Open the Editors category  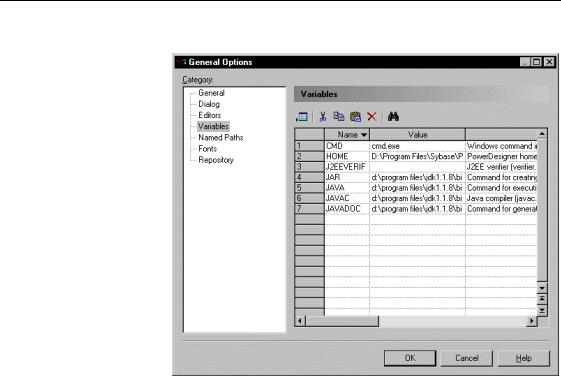209,115
